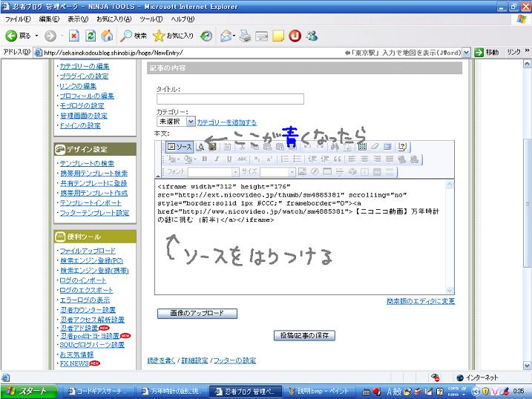The image size is (532, 399).
Task: Open the address bar history dropdown
Action: 466,53
